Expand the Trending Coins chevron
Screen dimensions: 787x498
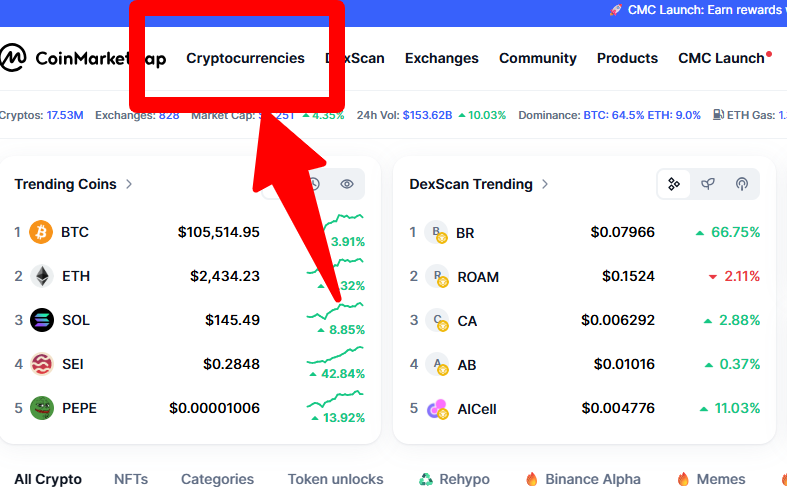coord(130,184)
